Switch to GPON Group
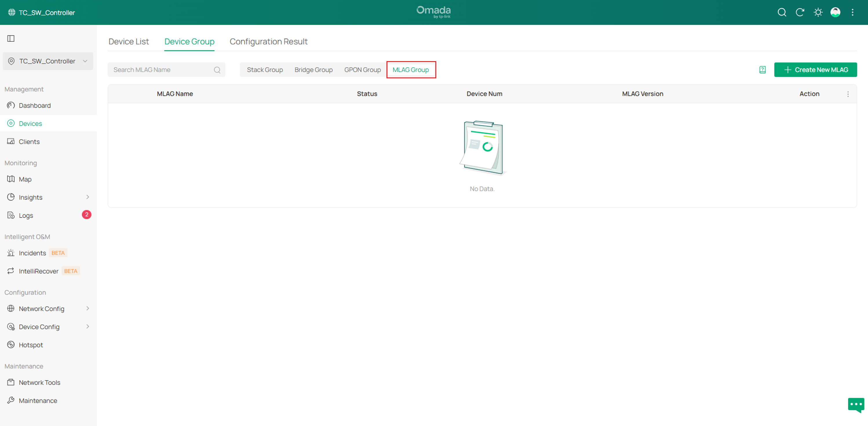 [x=362, y=70]
